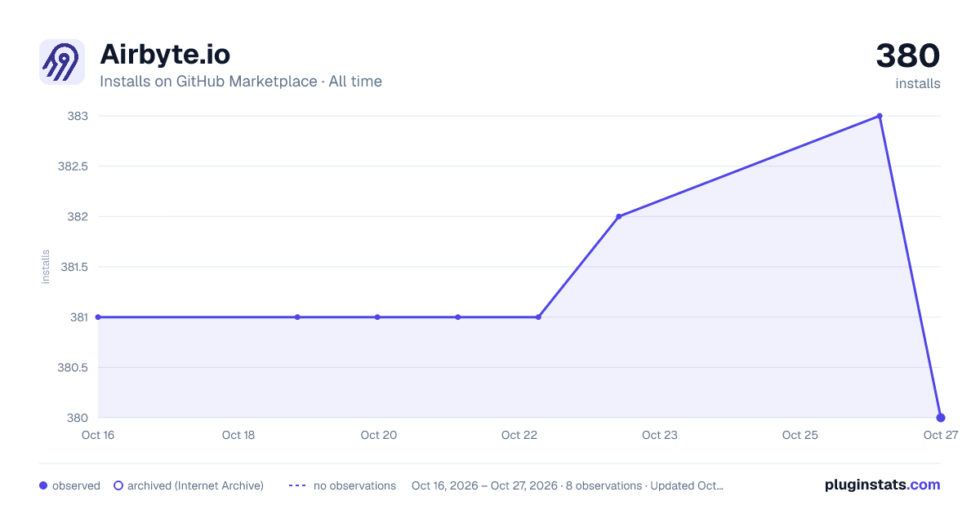Click the 383 y-axis label
The image size is (980, 514).
[78, 116]
